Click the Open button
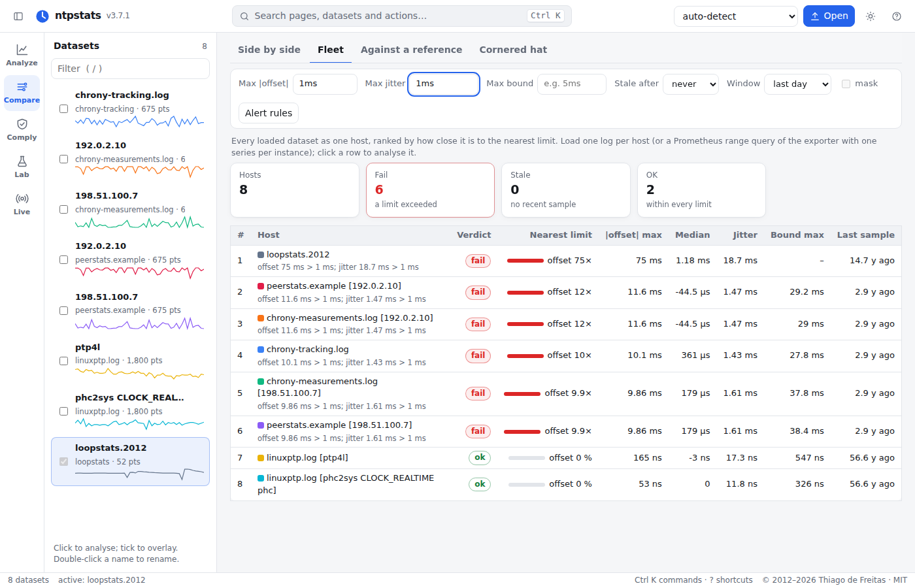 tap(829, 16)
